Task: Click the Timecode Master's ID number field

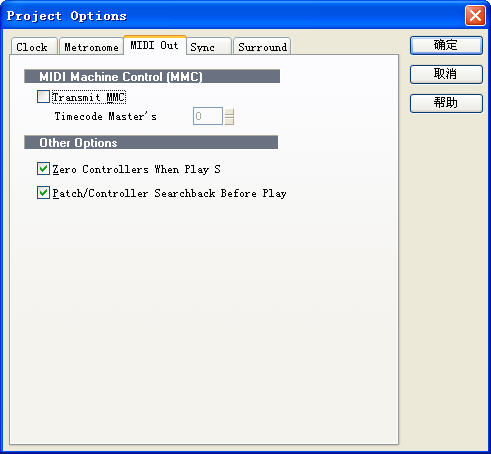Action: 208,116
